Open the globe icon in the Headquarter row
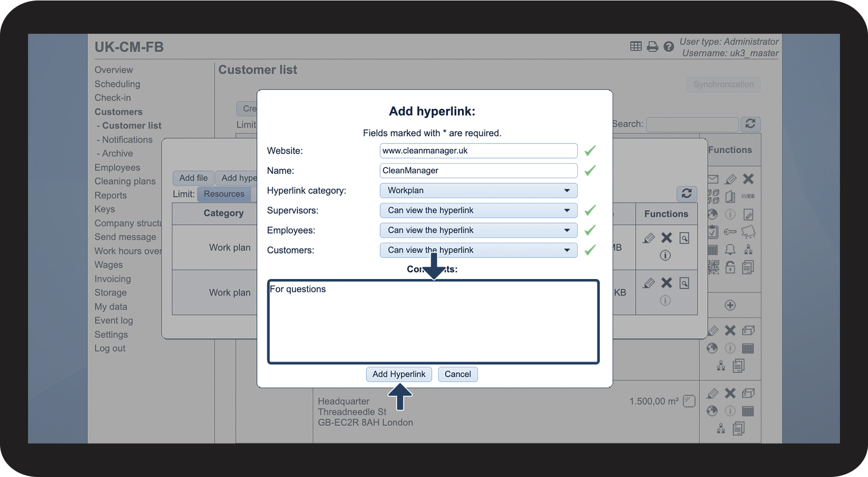This screenshot has width=868, height=477. tap(712, 411)
